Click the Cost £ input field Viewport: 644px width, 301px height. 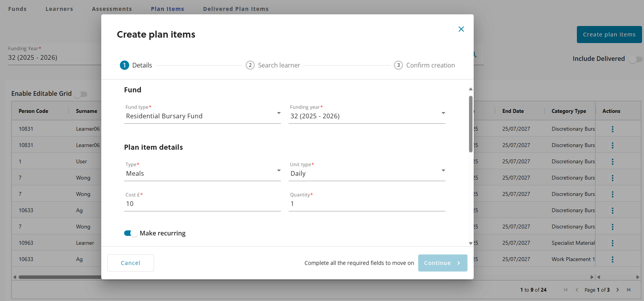202,204
